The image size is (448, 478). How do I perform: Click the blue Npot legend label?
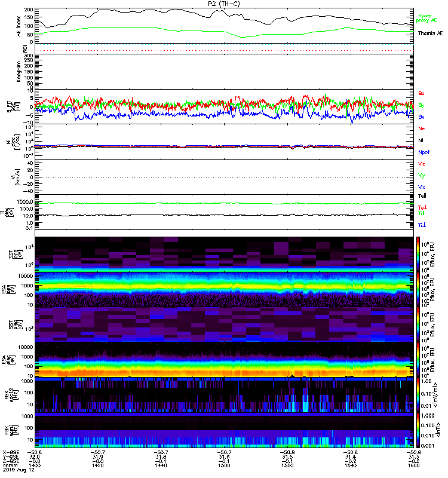click(424, 152)
